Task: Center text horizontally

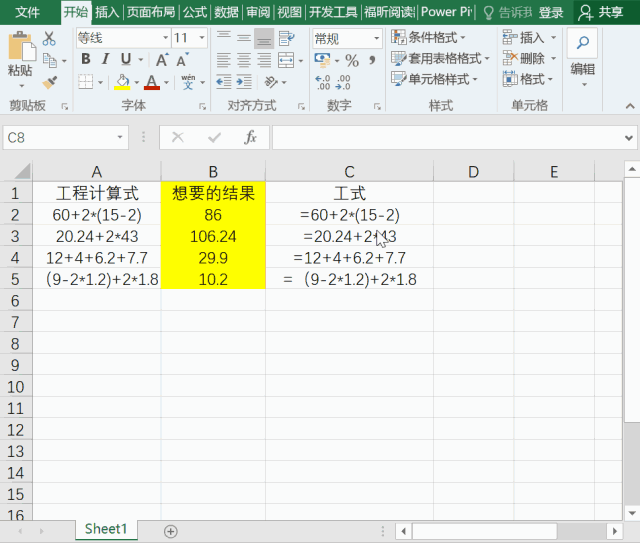Action: [x=244, y=60]
